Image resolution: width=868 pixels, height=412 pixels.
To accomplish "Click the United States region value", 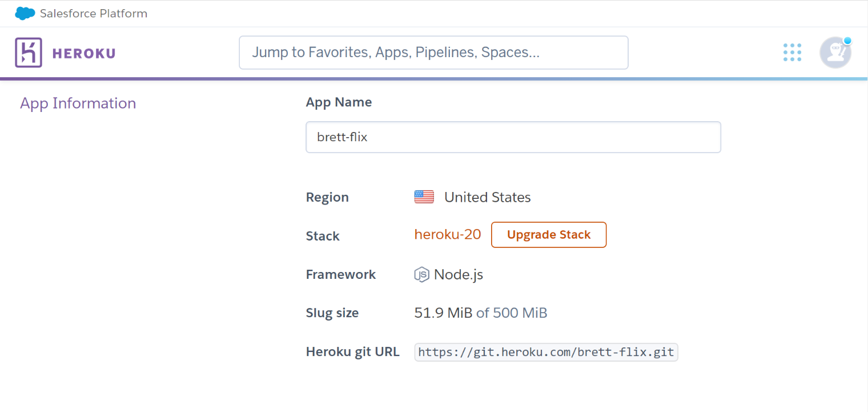I will [x=488, y=198].
